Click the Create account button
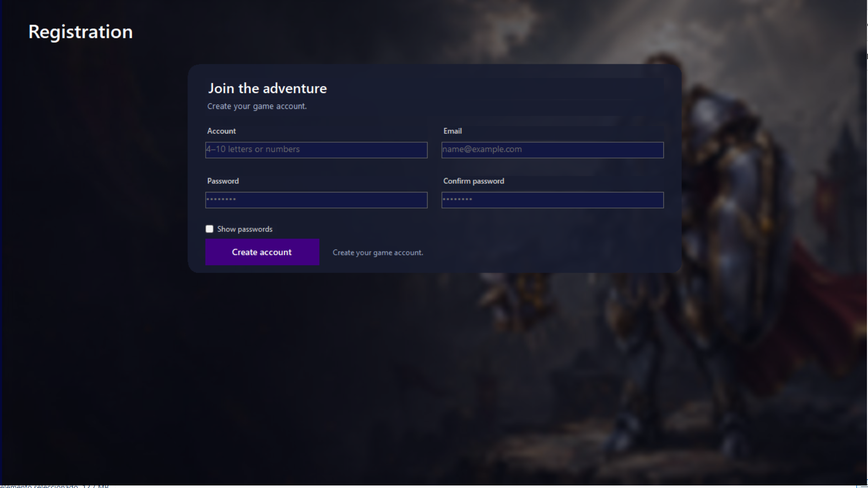 tap(262, 252)
